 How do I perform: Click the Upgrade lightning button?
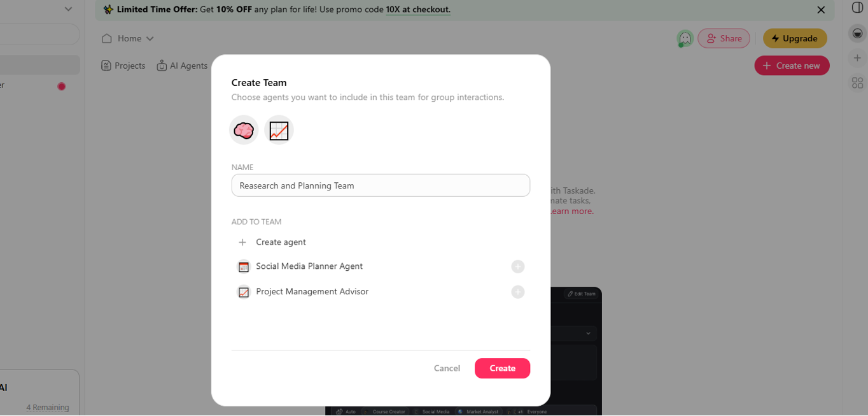(795, 38)
